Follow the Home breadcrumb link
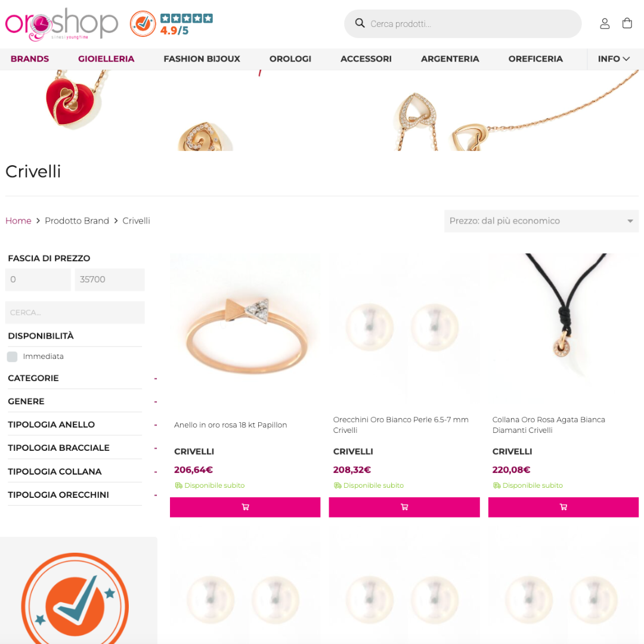This screenshot has width=644, height=644. [x=18, y=221]
